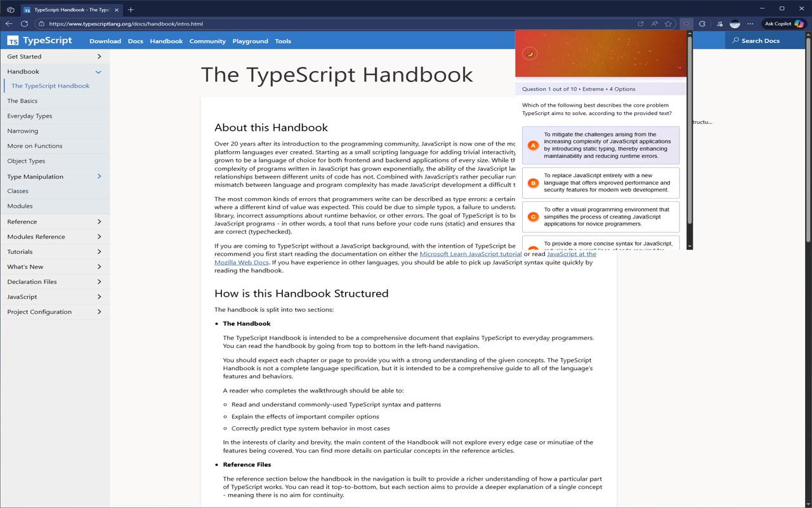812x508 pixels.
Task: Open Everyday Types sidebar page
Action: pyautogui.click(x=30, y=116)
